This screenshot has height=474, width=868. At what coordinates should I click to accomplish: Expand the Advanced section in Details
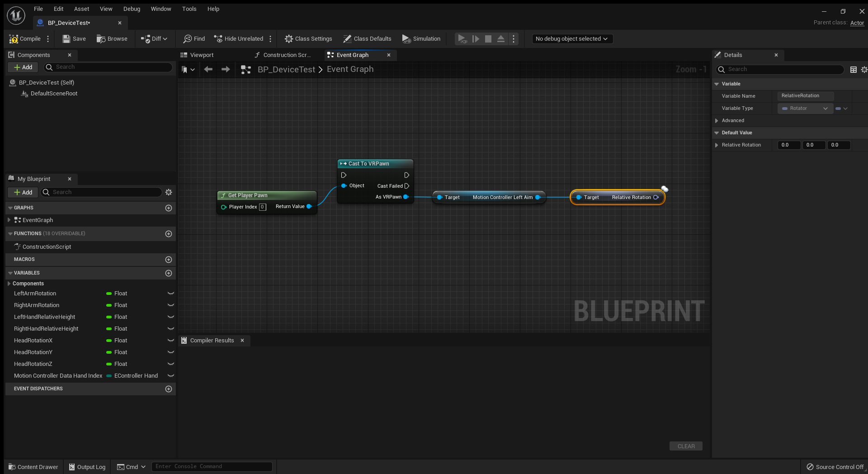click(x=717, y=121)
